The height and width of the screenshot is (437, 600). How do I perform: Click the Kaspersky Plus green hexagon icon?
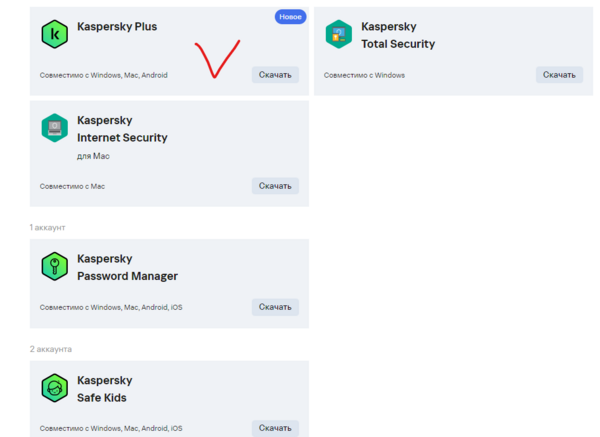point(54,34)
